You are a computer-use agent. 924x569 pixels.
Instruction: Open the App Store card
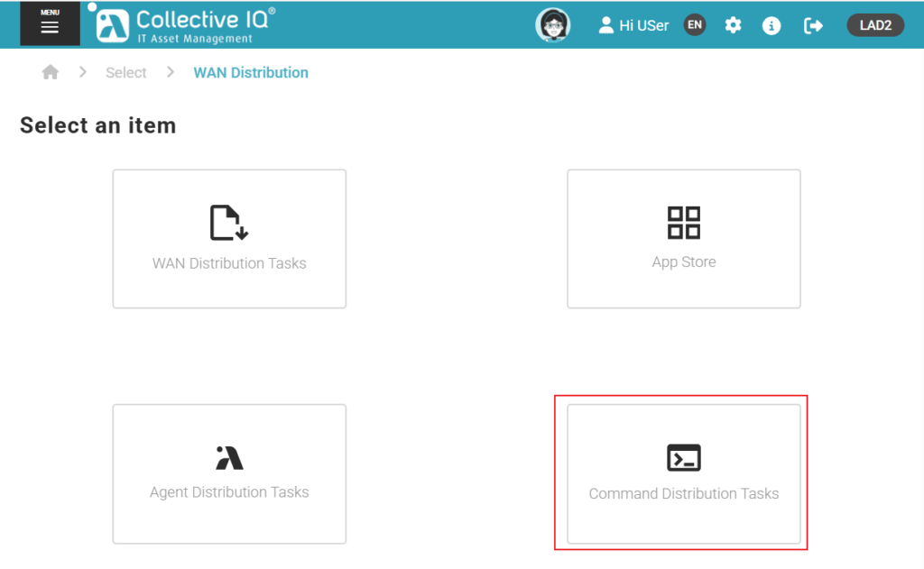[684, 239]
